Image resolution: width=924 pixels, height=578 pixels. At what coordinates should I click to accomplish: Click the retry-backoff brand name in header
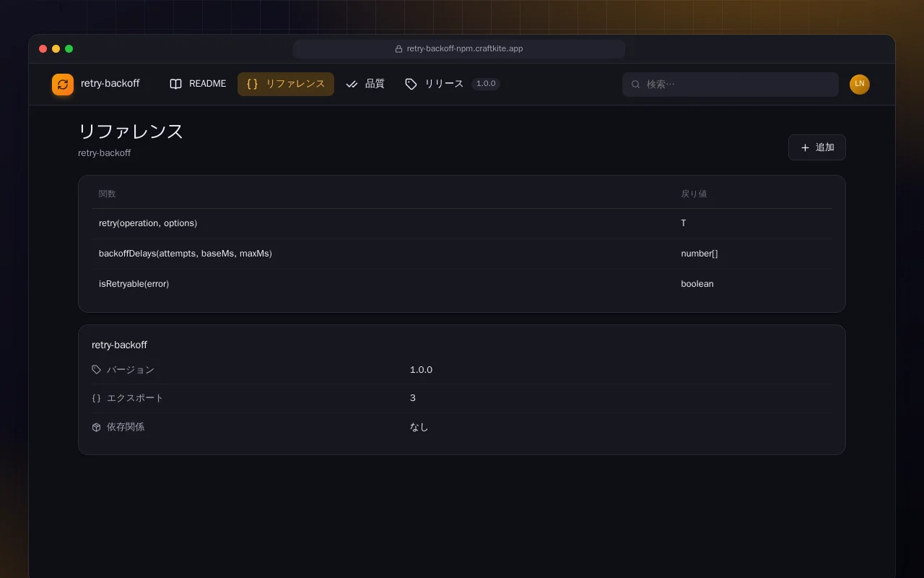coord(110,84)
